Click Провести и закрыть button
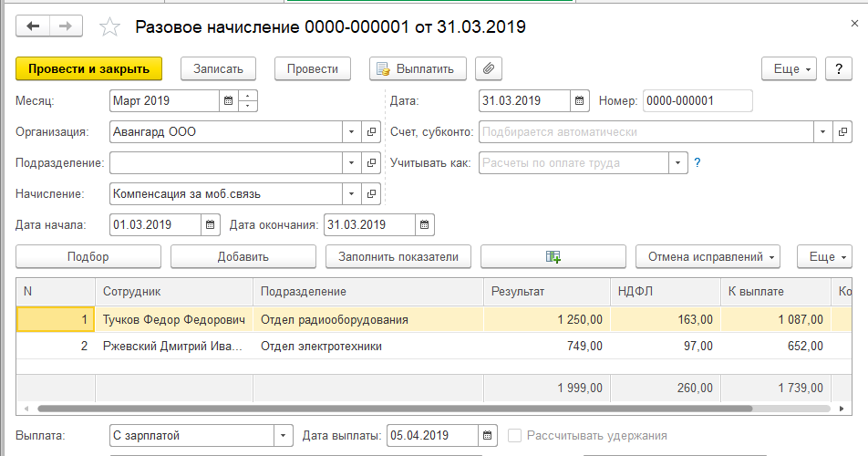 click(x=88, y=68)
